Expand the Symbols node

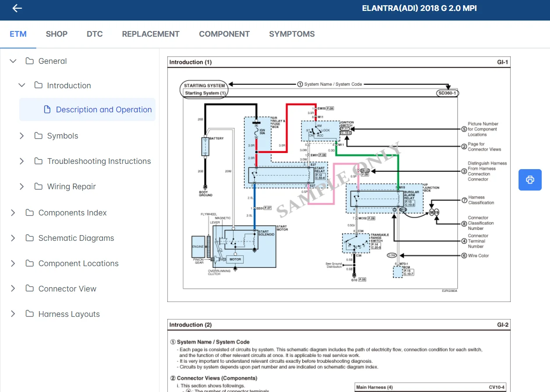(x=22, y=136)
